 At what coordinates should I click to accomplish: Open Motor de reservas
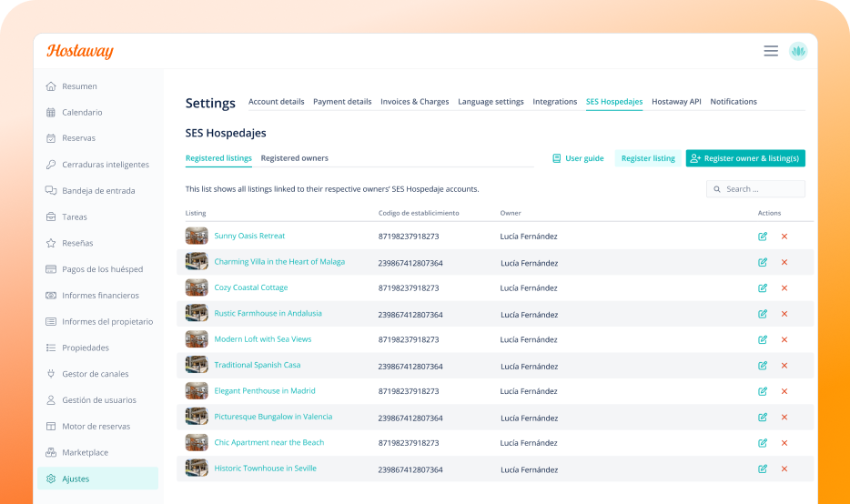pos(97,427)
